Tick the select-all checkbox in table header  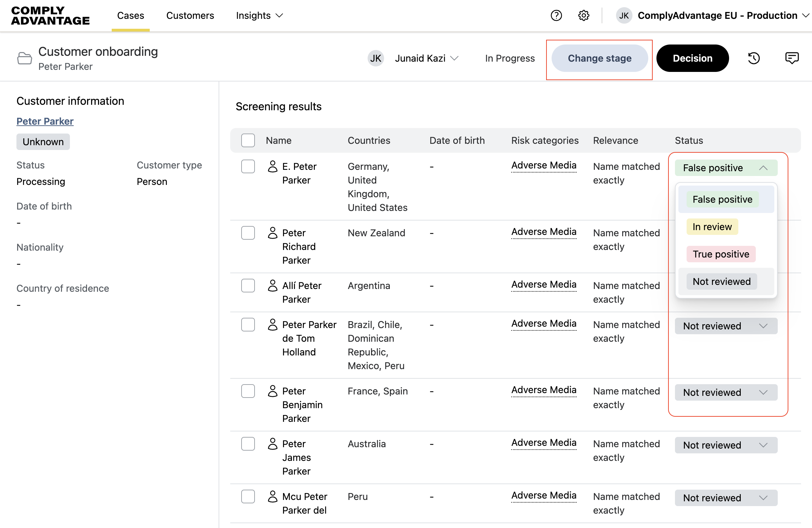pos(248,140)
